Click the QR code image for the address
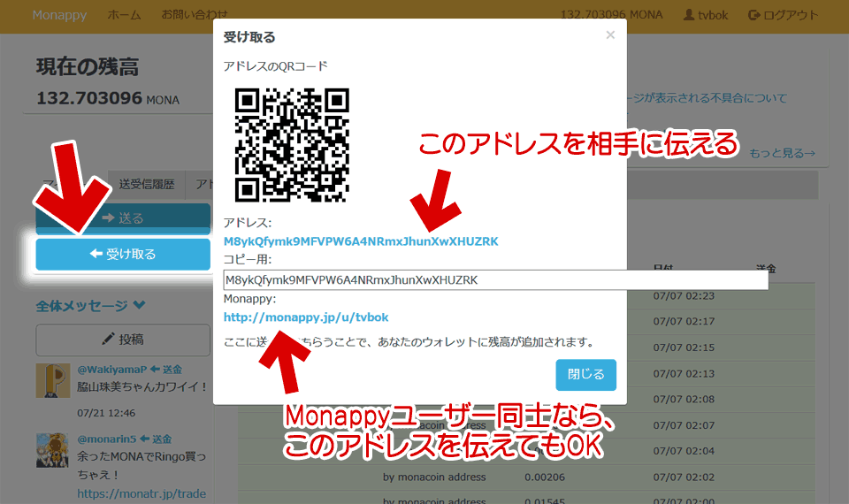 291,144
